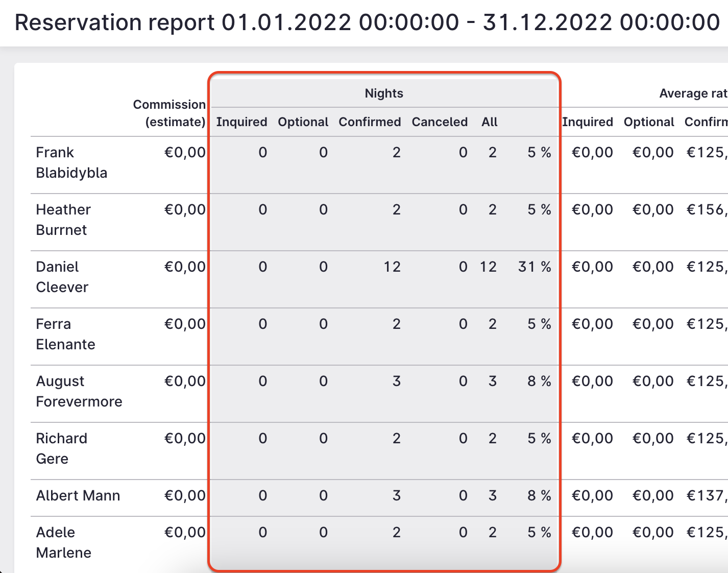Click the name Heather Burrnet
This screenshot has width=728, height=573.
click(63, 220)
